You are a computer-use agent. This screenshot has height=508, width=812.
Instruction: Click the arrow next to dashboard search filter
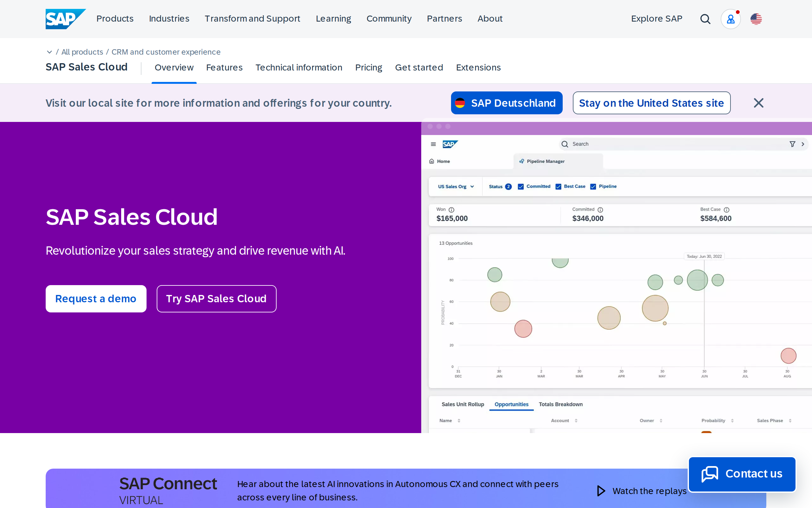click(x=802, y=144)
